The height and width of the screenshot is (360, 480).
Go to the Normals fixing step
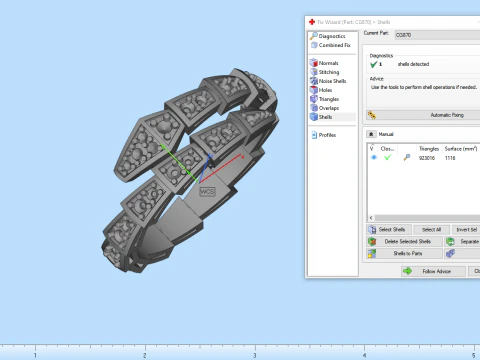tap(324, 63)
